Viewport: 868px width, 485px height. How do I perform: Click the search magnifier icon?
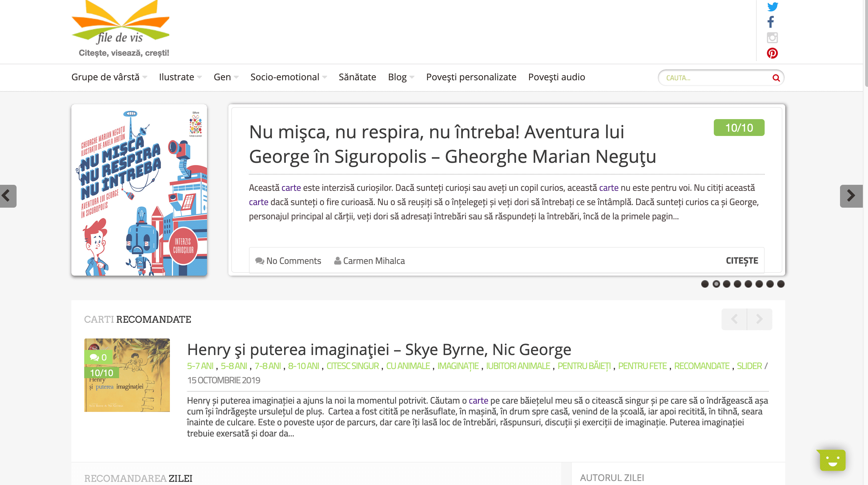tap(776, 78)
